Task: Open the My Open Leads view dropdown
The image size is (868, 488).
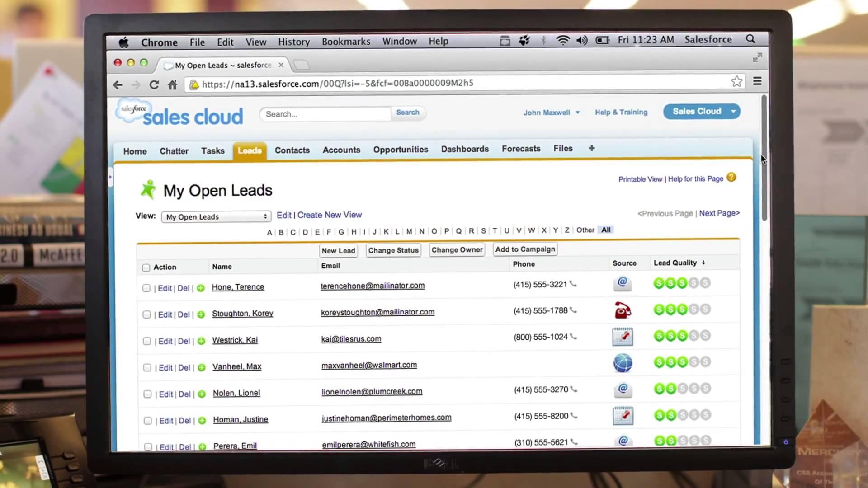Action: click(x=216, y=217)
